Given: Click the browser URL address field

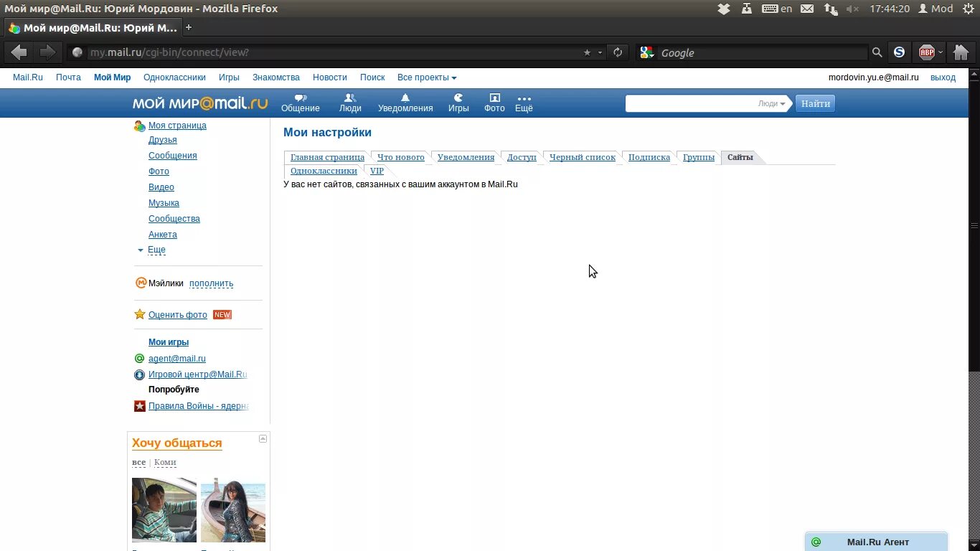Looking at the screenshot, I should pyautogui.click(x=334, y=52).
